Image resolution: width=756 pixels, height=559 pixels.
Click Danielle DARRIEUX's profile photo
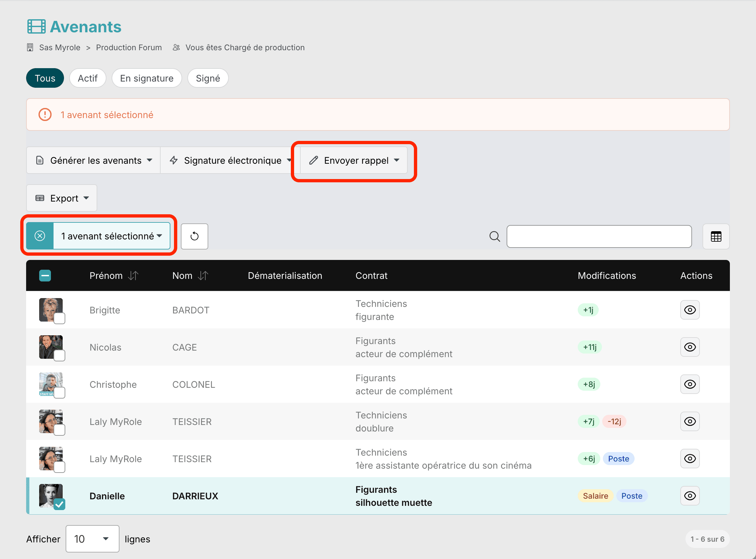click(51, 495)
